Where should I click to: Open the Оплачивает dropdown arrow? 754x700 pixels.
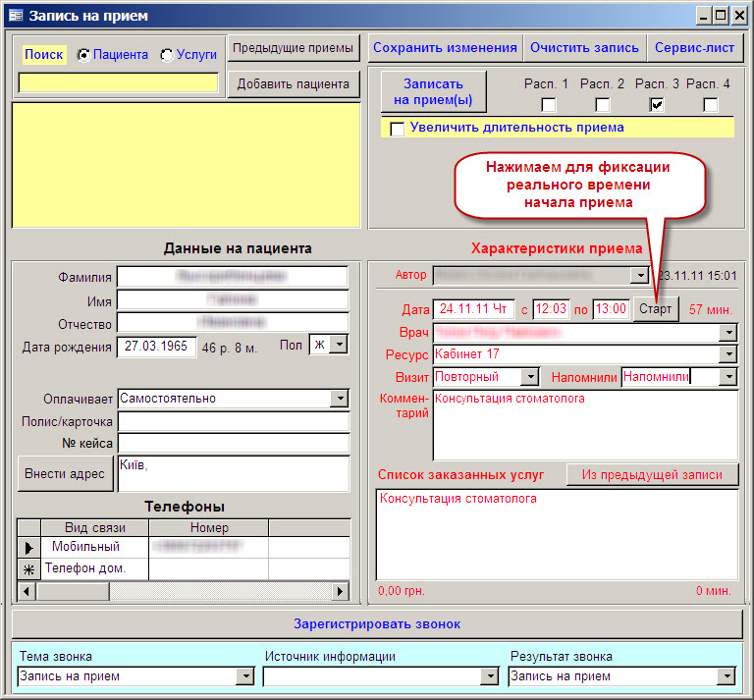pyautogui.click(x=340, y=398)
